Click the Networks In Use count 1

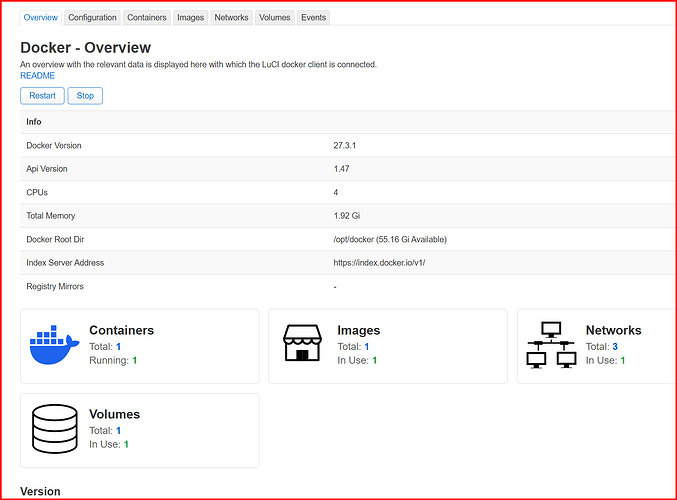pos(623,361)
